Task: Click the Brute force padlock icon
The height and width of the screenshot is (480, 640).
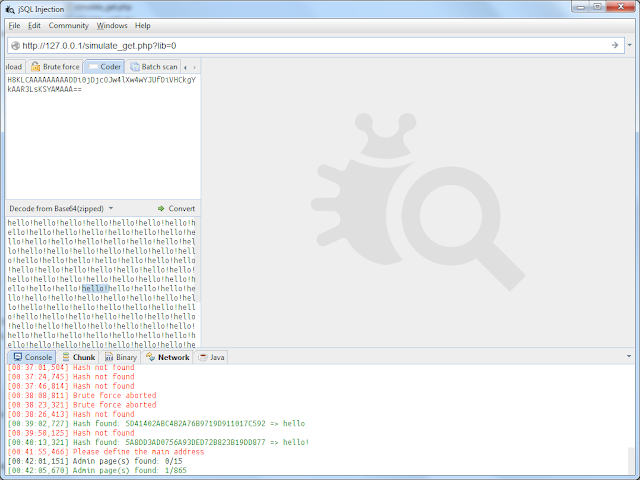Action: [x=36, y=67]
